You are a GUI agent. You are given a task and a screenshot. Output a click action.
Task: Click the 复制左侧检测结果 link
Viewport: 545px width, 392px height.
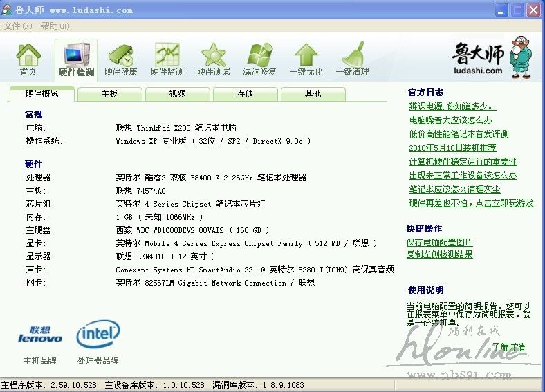coord(440,254)
